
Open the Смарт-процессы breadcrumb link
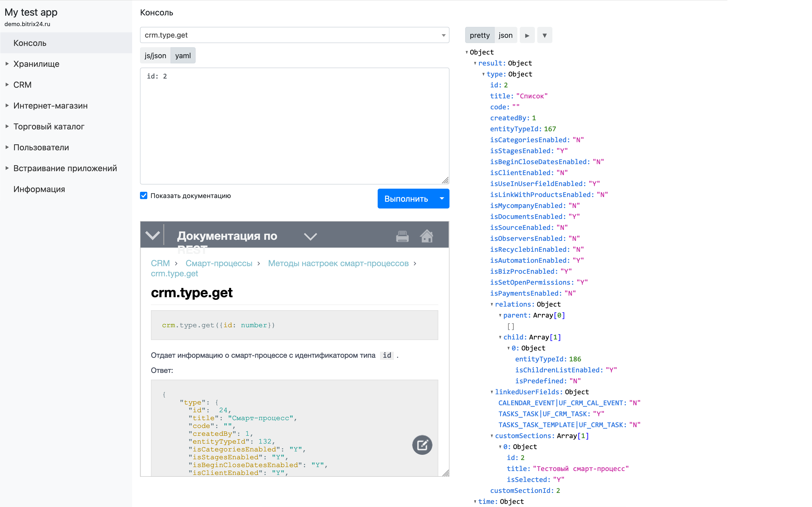click(x=219, y=263)
